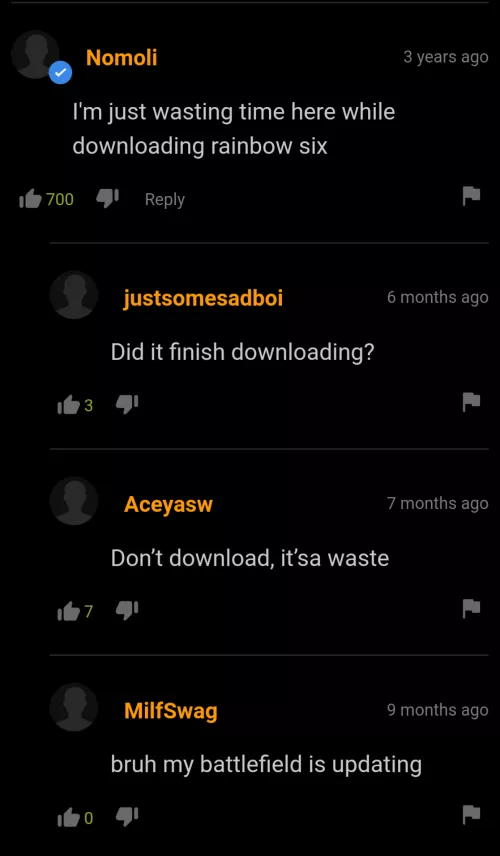This screenshot has width=500, height=856.
Task: Like MilfSwag's battlefield comment
Action: point(69,818)
